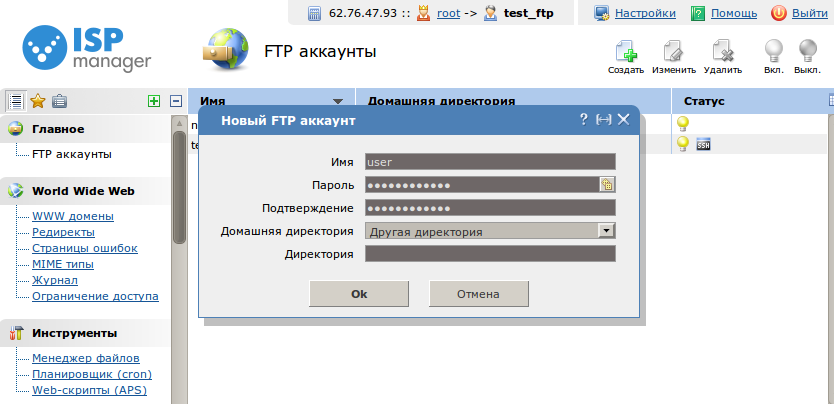Click the red Выйти power icon

pos(779,13)
